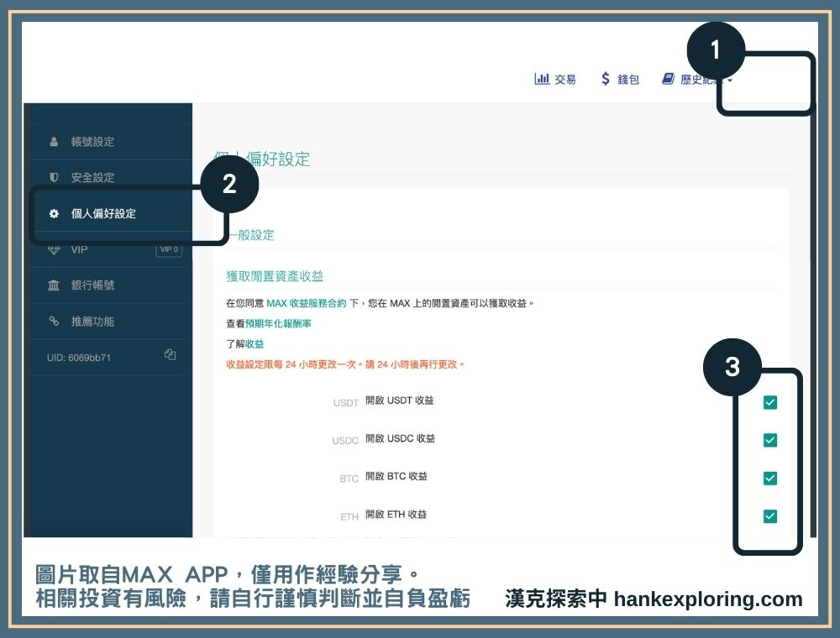This screenshot has width=840, height=638.
Task: Click the 預期年化報酬率 link
Action: pos(278,323)
